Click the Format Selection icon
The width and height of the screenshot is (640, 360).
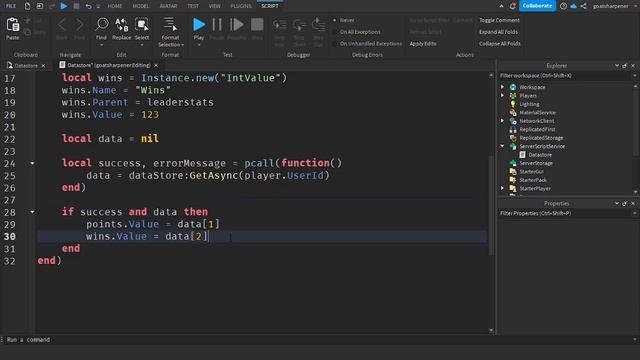[170, 24]
